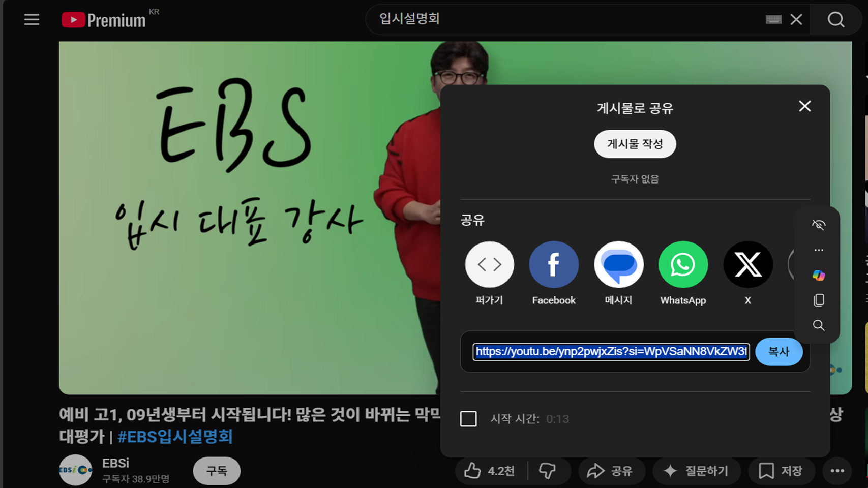Image resolution: width=868 pixels, height=488 pixels.
Task: Dislike the video with thumbs-down
Action: tap(548, 471)
